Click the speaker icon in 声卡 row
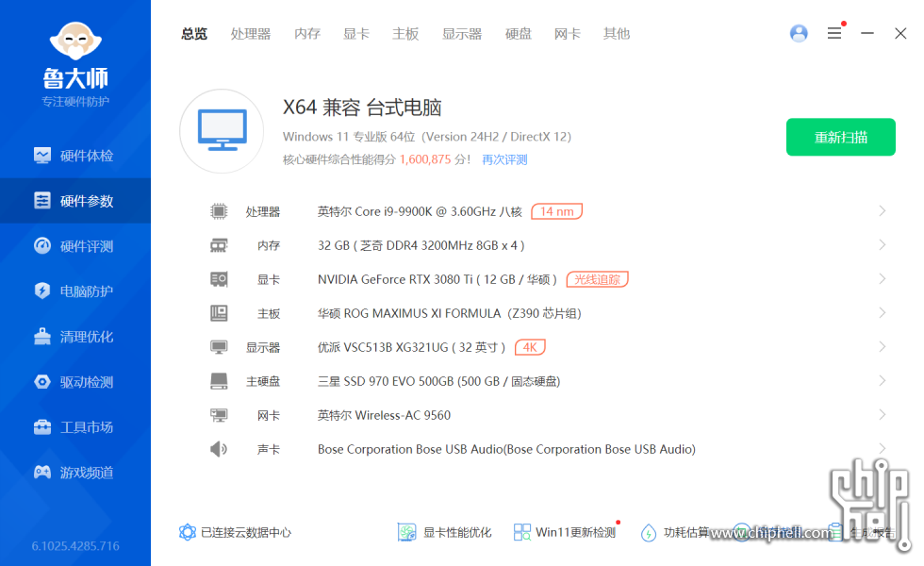The height and width of the screenshot is (566, 924). click(219, 449)
